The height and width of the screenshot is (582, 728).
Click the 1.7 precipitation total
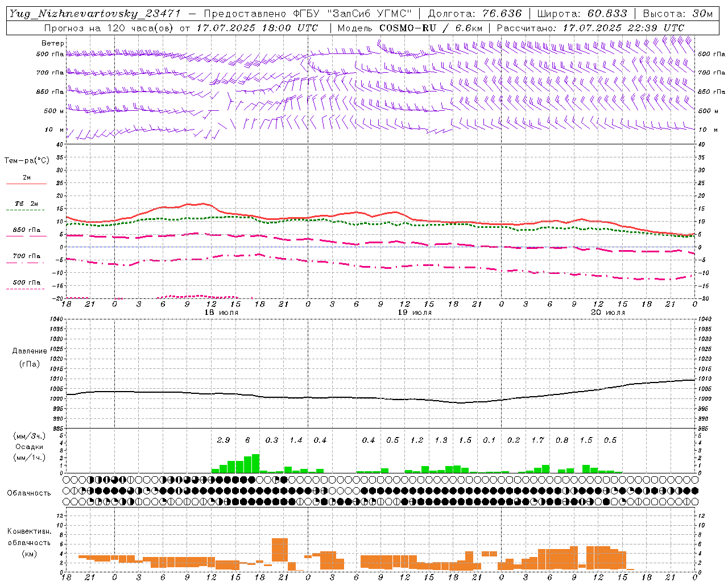537,440
